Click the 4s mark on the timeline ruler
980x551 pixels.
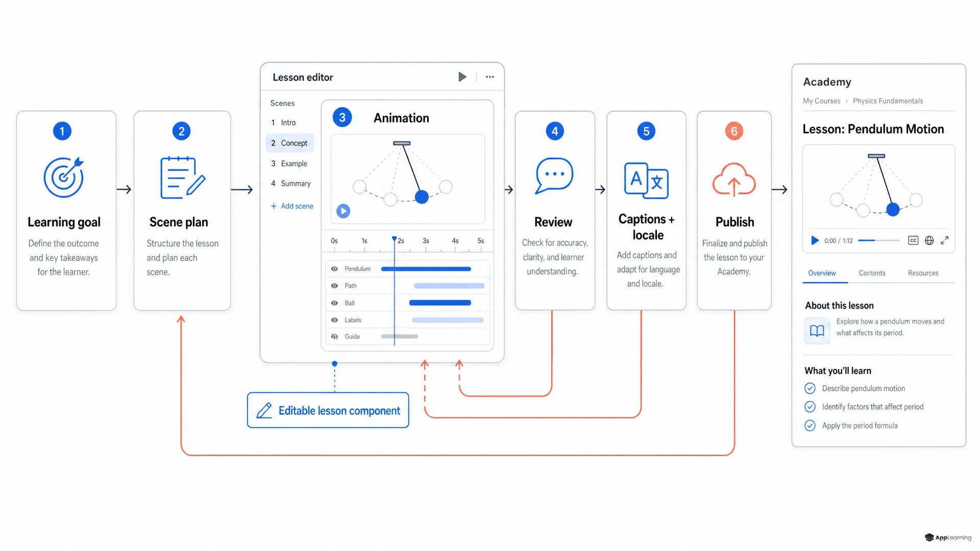tap(455, 241)
